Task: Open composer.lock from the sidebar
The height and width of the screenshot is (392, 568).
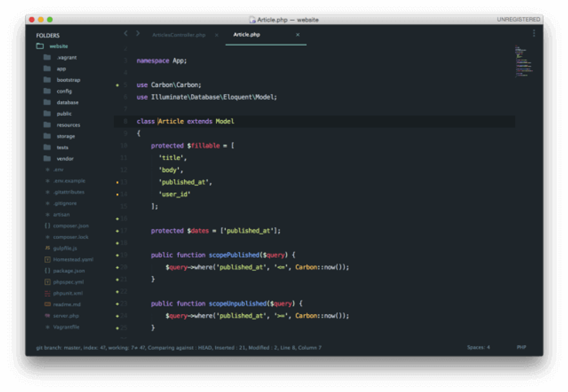Action: (x=71, y=237)
